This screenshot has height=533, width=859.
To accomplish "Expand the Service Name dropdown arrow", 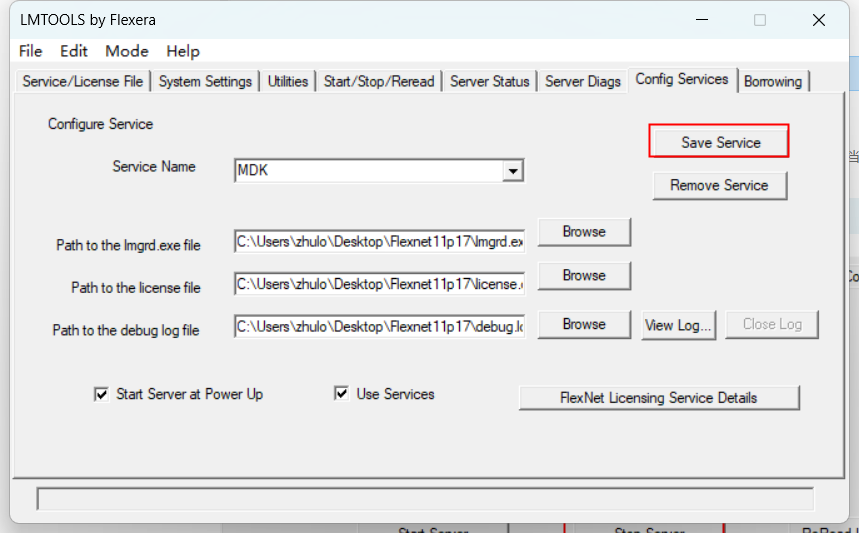I will click(513, 171).
